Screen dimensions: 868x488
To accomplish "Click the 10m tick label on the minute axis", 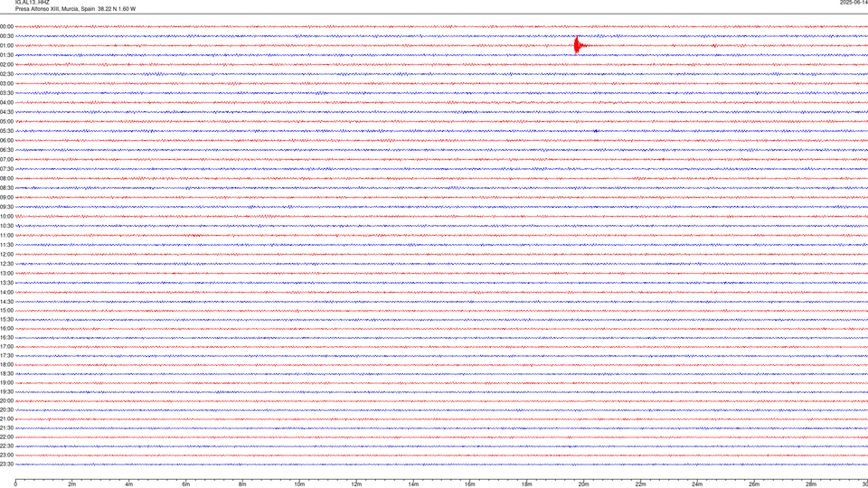I will [299, 484].
